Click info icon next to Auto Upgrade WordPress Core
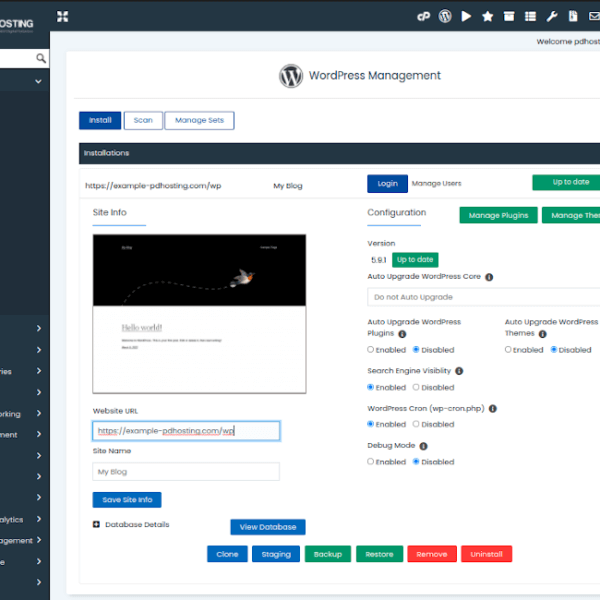The height and width of the screenshot is (600, 600). point(489,277)
